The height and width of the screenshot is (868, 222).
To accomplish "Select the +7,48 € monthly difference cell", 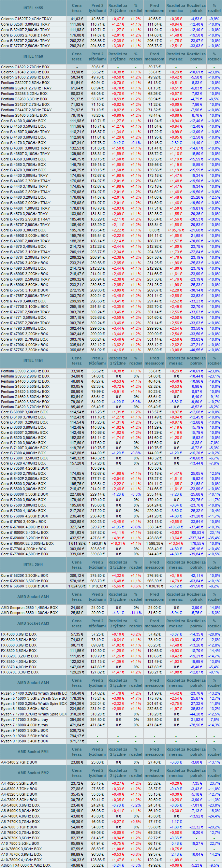I will (x=176, y=645).
